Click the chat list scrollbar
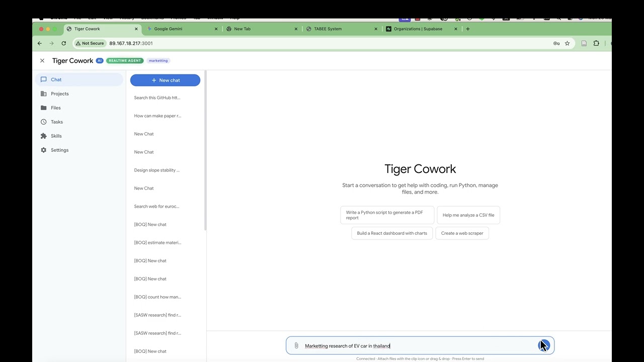The width and height of the screenshot is (644, 362). [x=205, y=151]
